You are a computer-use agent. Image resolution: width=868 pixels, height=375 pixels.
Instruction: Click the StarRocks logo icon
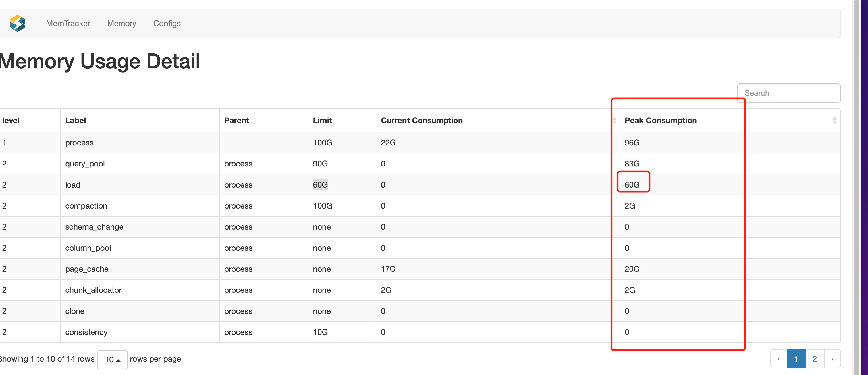tap(18, 23)
